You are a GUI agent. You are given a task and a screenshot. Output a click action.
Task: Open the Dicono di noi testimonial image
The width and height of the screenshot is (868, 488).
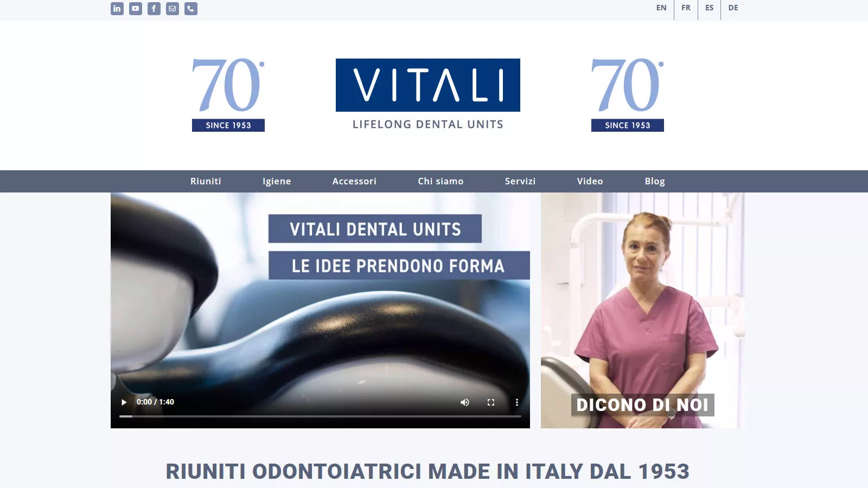tap(643, 311)
